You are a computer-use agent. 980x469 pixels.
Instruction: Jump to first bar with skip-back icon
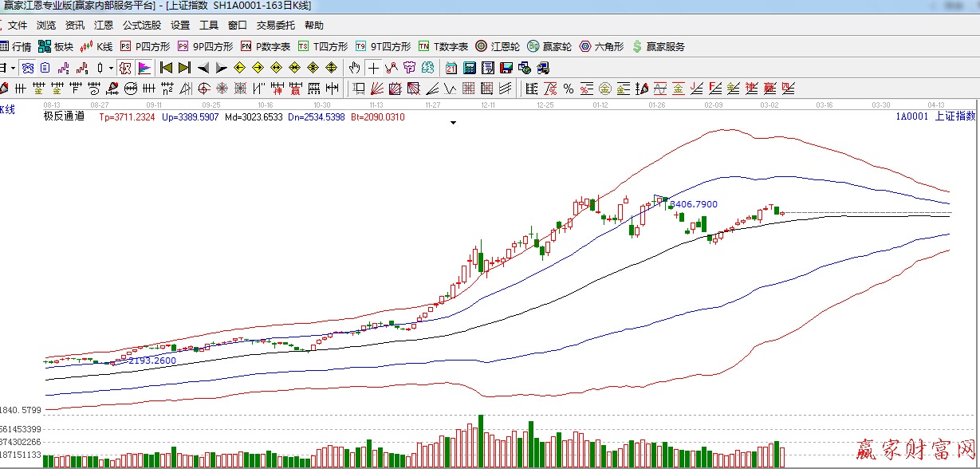click(166, 68)
